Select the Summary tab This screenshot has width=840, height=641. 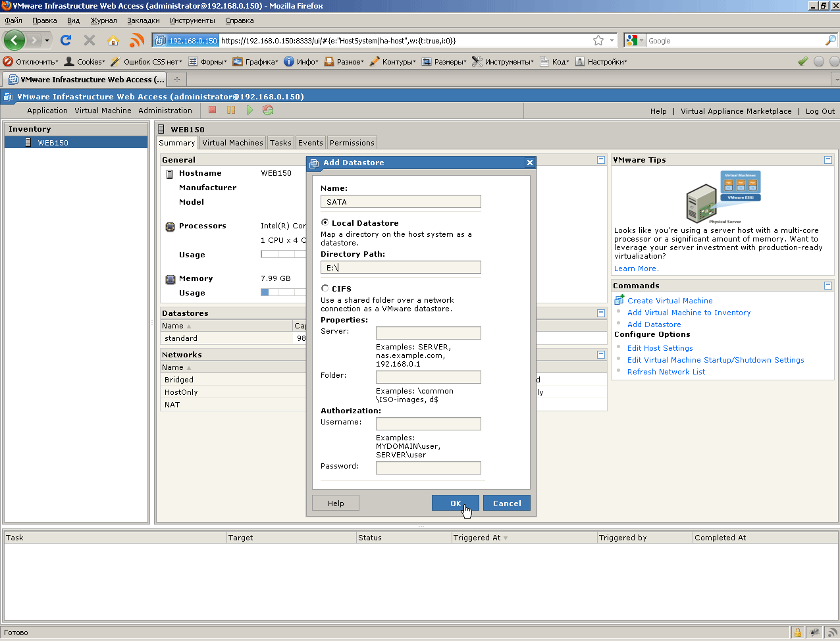[x=177, y=143]
